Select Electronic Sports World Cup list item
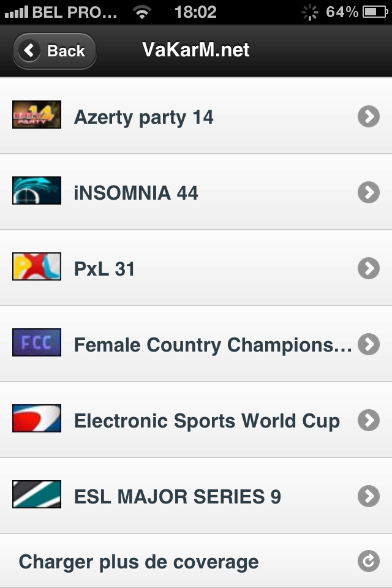 (206, 421)
